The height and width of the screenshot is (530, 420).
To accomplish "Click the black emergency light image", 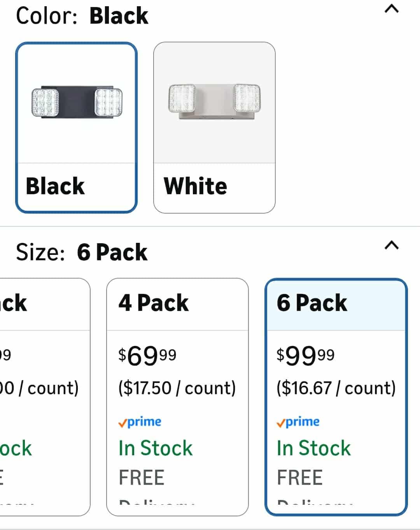I will tap(77, 102).
